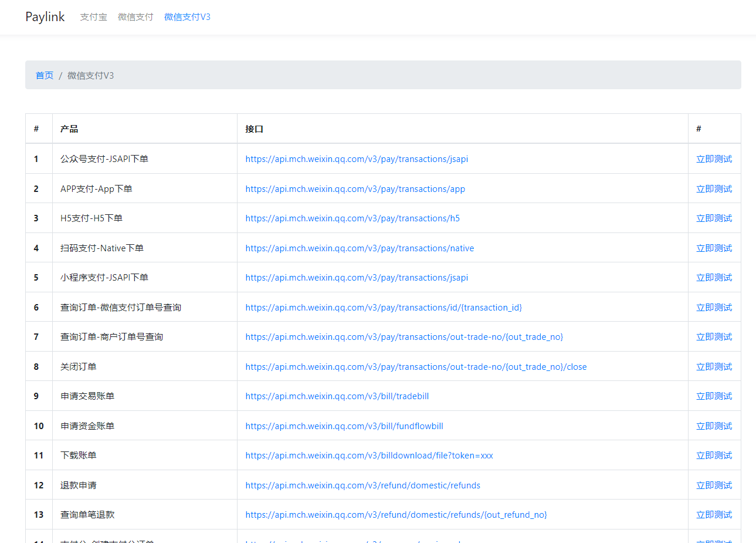The width and height of the screenshot is (756, 543).
Task: Open the transactions/id/{transaction_id} link
Action: (x=384, y=308)
